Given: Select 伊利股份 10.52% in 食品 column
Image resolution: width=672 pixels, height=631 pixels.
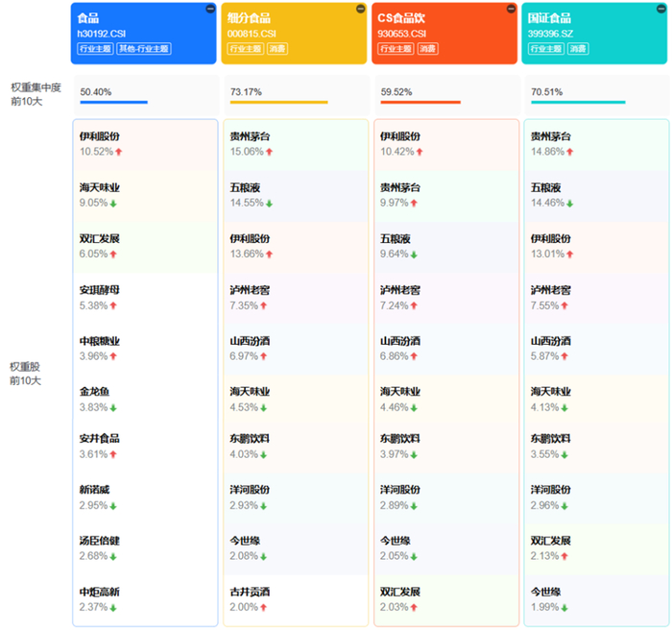Looking at the screenshot, I should click(145, 145).
